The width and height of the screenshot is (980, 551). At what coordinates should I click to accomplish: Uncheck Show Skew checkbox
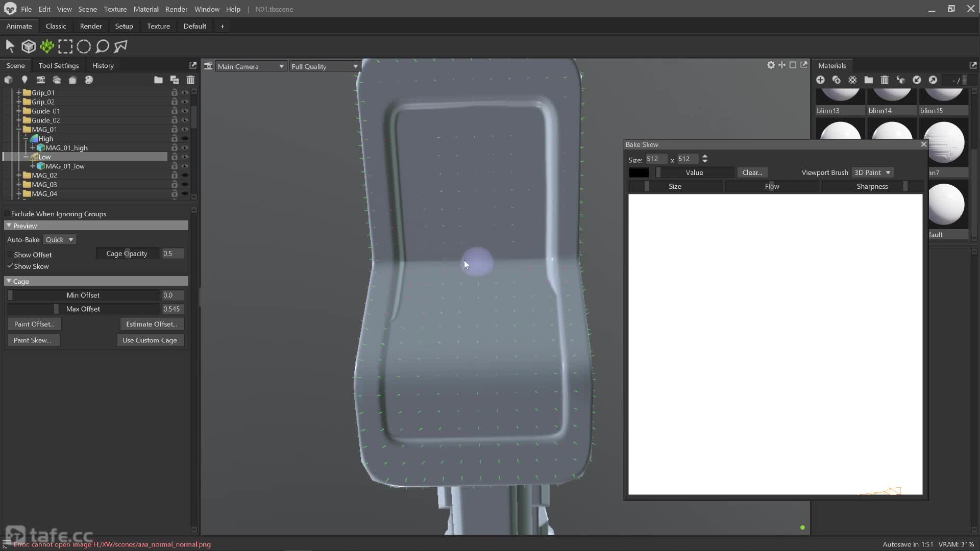pyautogui.click(x=10, y=266)
